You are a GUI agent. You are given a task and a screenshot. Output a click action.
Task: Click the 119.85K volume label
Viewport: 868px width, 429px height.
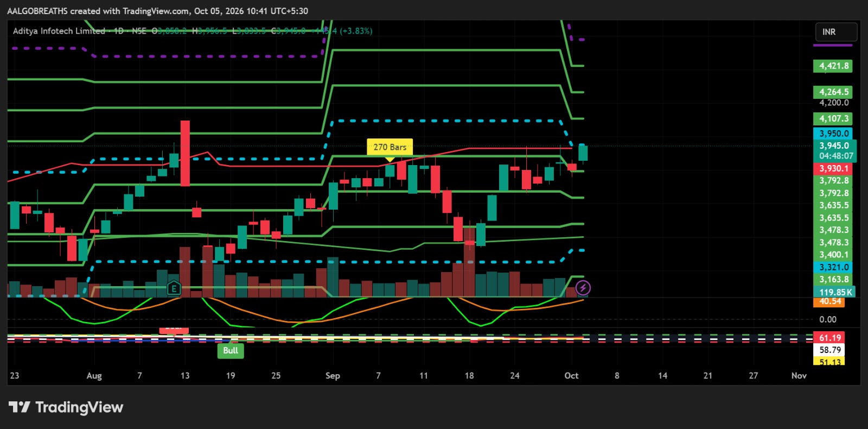click(x=834, y=292)
